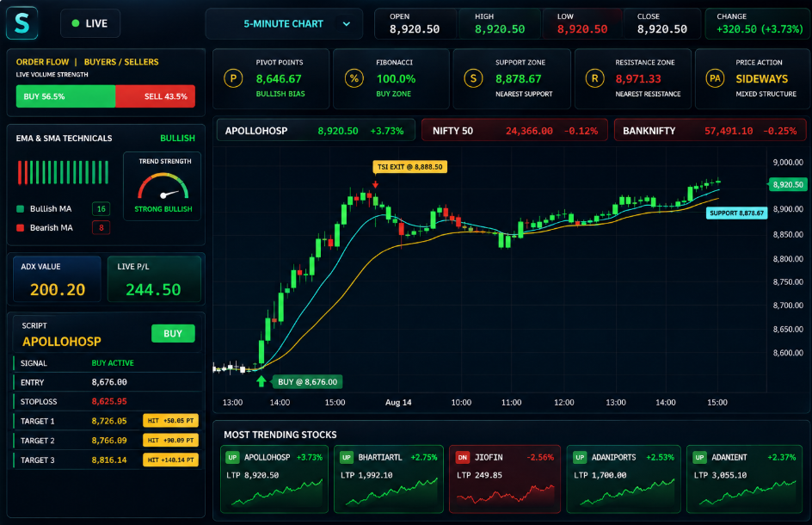The height and width of the screenshot is (525, 812).
Task: Select the BANKNIFTY ticker tab
Action: 710,131
